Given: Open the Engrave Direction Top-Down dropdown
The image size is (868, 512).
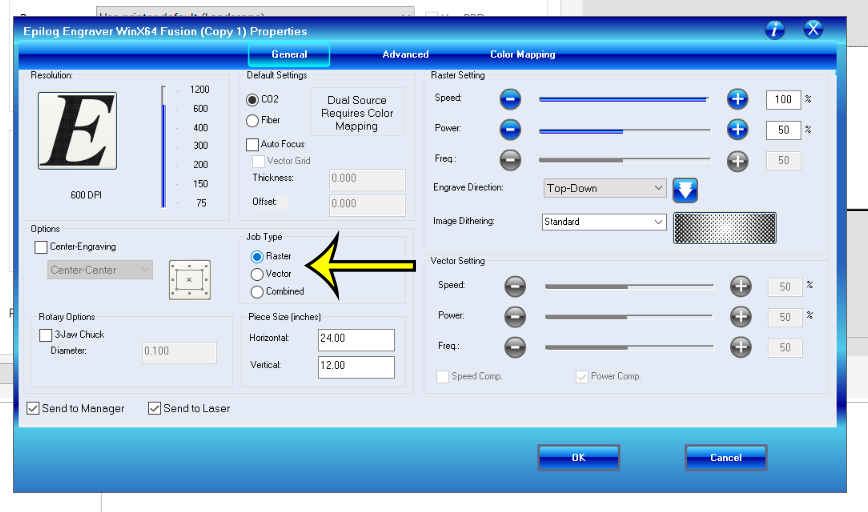Looking at the screenshot, I should tap(605, 188).
